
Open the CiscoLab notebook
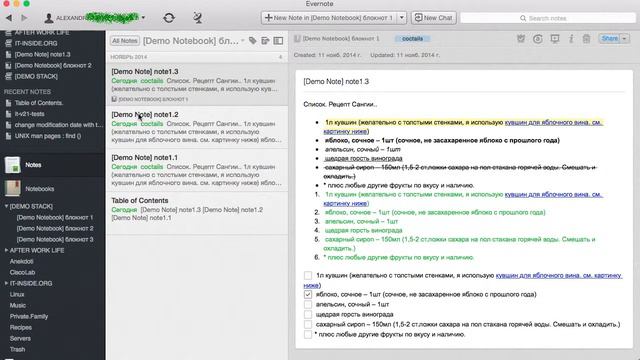pyautogui.click(x=22, y=272)
